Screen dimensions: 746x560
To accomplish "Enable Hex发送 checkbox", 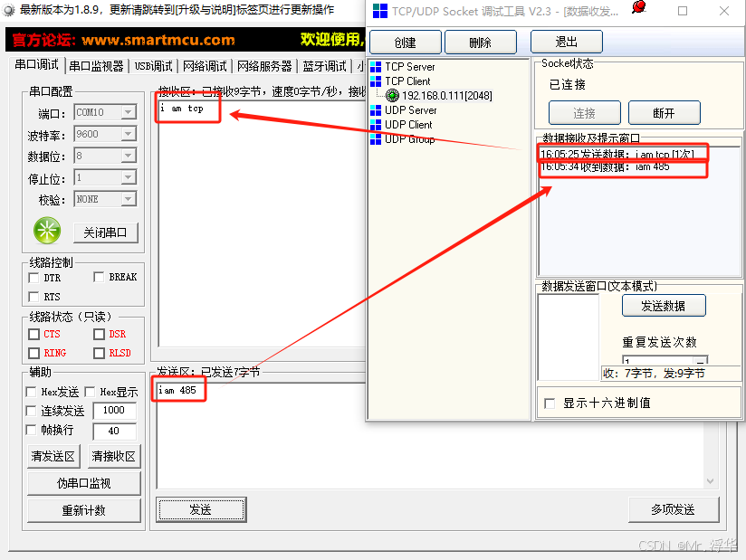I will (31, 392).
